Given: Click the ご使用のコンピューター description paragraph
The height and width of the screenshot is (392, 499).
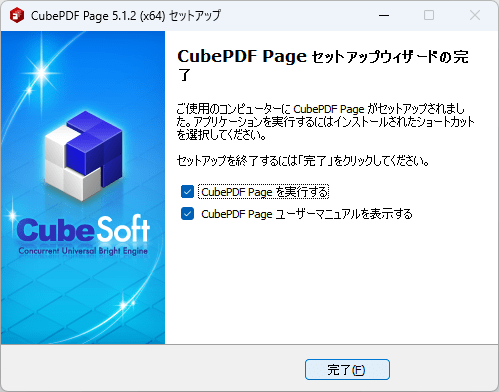Looking at the screenshot, I should (325, 122).
